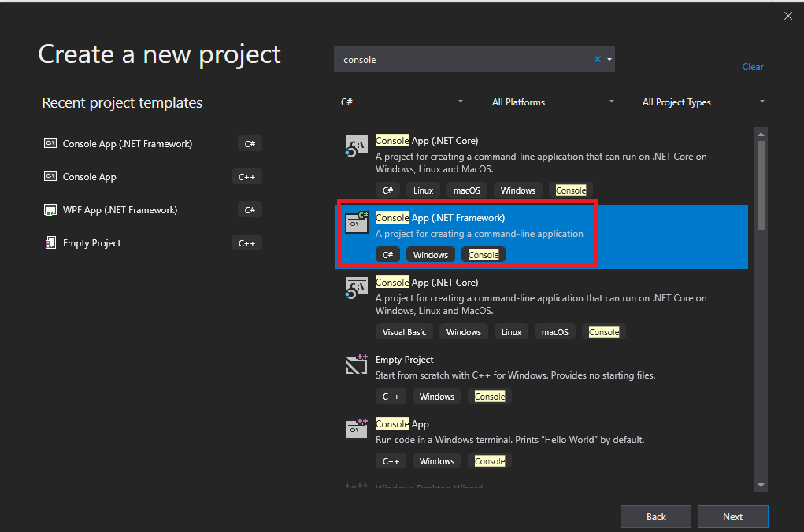Click the macOS tag under C# .NET Core template
Image resolution: width=804 pixels, height=532 pixels.
point(467,190)
